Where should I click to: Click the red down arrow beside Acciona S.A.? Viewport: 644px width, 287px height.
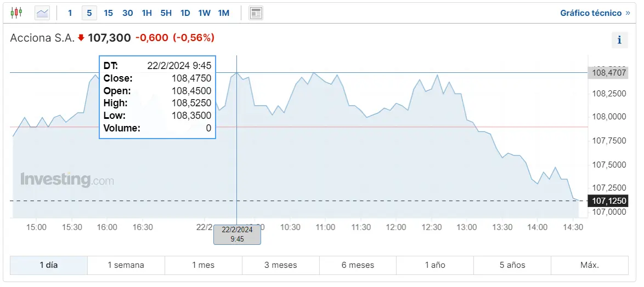81,38
